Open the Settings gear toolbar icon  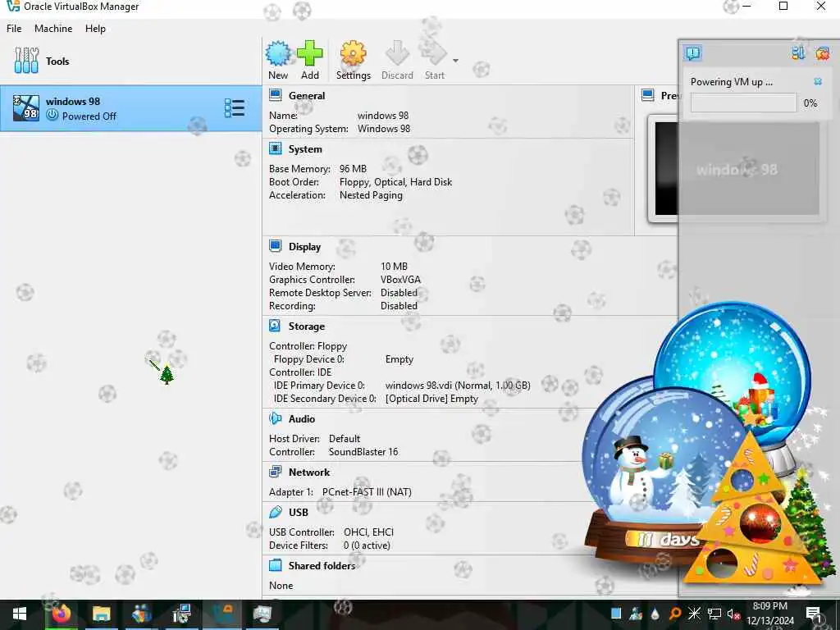pos(353,53)
